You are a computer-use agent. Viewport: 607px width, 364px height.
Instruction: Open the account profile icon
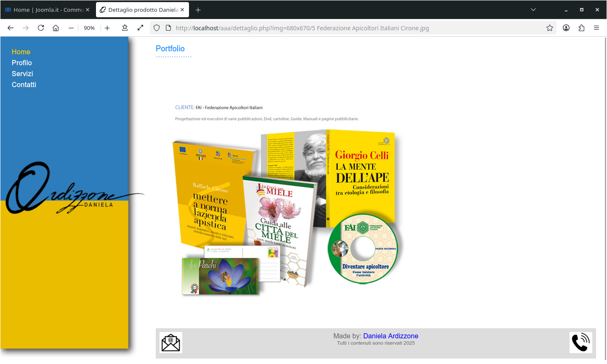[566, 28]
